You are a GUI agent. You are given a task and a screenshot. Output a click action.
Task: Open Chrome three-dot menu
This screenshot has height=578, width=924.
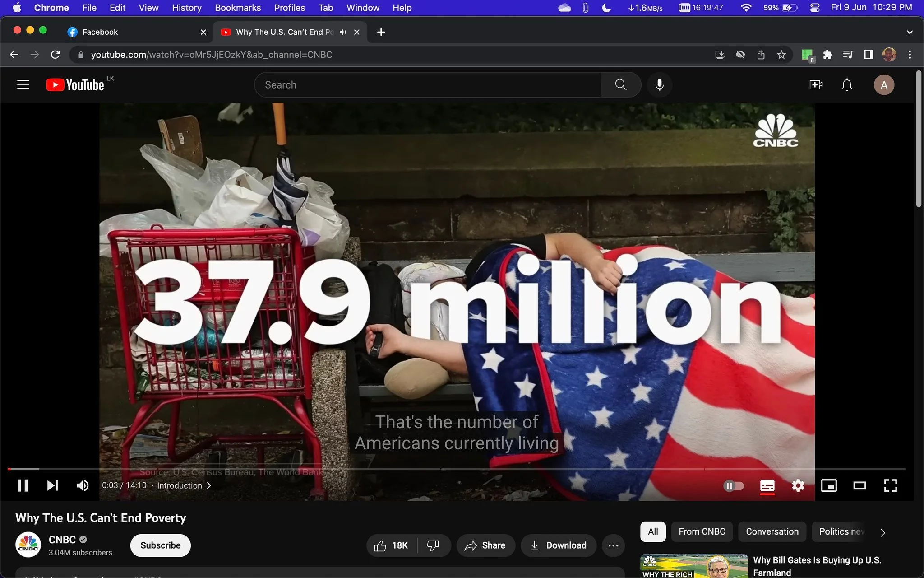coord(910,55)
